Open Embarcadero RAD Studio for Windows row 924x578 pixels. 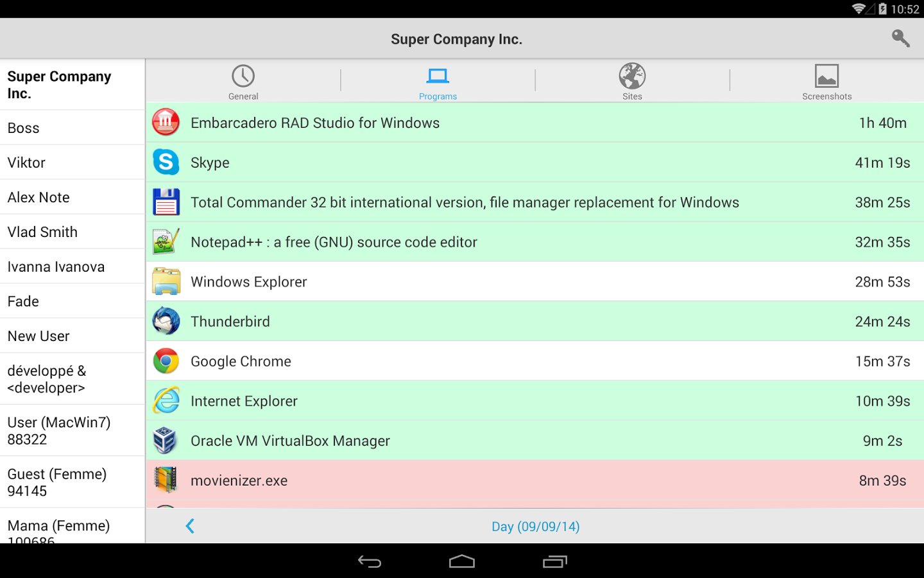(x=535, y=123)
